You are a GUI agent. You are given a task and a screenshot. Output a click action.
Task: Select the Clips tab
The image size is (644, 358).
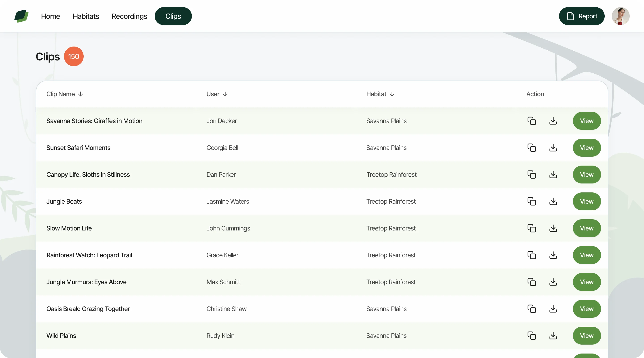pos(173,16)
